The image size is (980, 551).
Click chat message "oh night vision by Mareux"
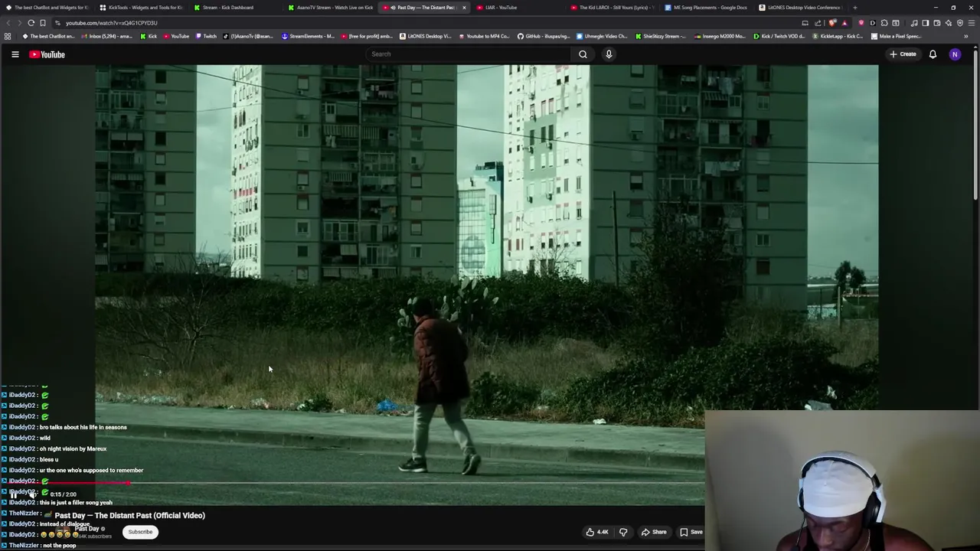coord(73,449)
